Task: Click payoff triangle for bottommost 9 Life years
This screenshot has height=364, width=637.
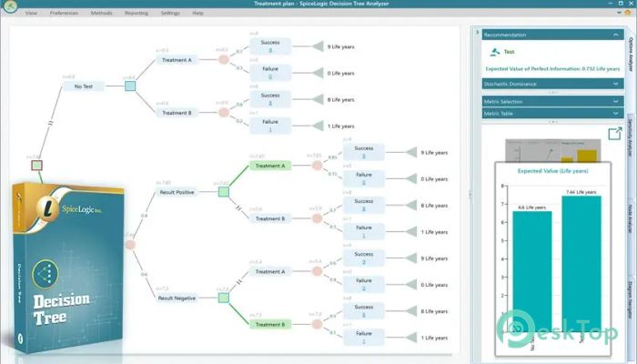Action: 412,258
